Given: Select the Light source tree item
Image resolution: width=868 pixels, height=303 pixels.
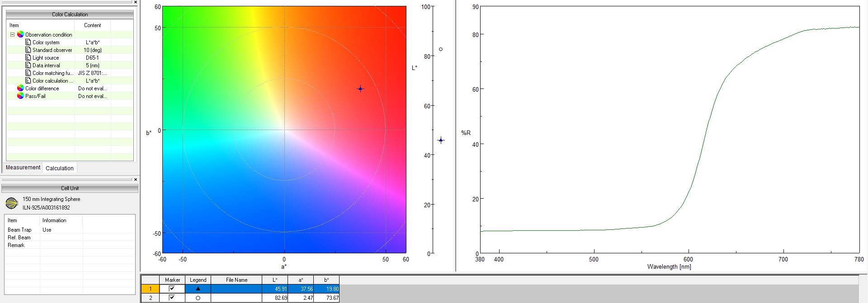Looking at the screenshot, I should click(x=45, y=57).
